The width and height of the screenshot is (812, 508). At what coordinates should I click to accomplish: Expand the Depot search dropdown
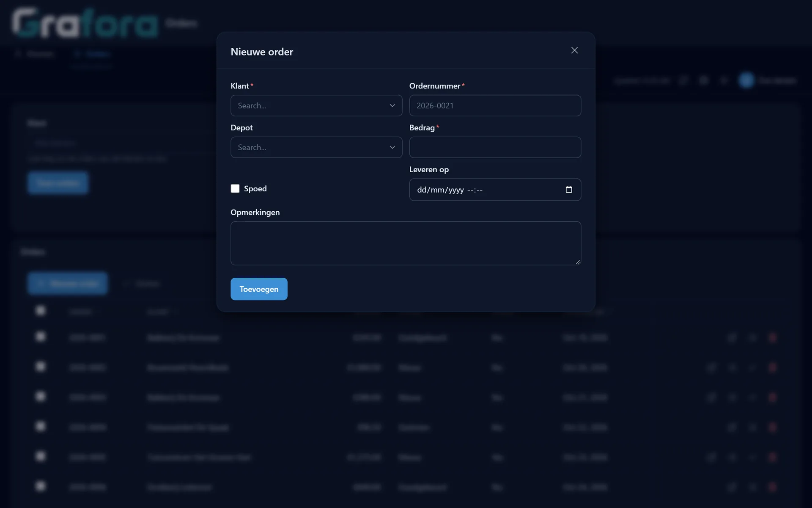coord(316,147)
